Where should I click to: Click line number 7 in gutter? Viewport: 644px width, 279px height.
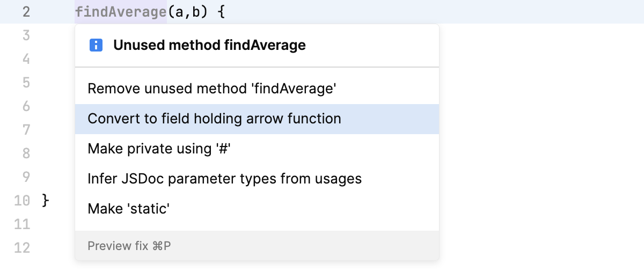[x=26, y=130]
